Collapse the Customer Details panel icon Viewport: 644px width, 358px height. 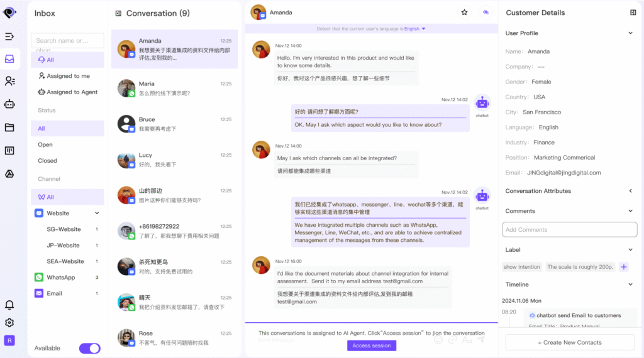tap(633, 13)
